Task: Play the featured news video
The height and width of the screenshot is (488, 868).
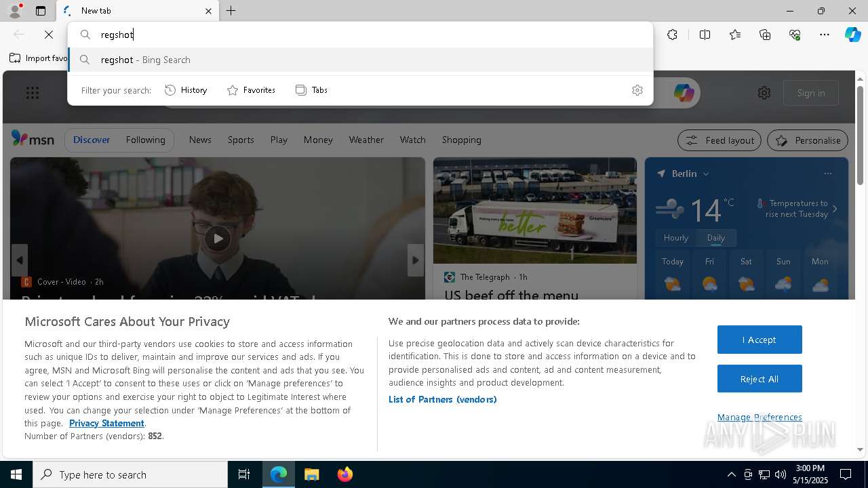Action: click(218, 239)
